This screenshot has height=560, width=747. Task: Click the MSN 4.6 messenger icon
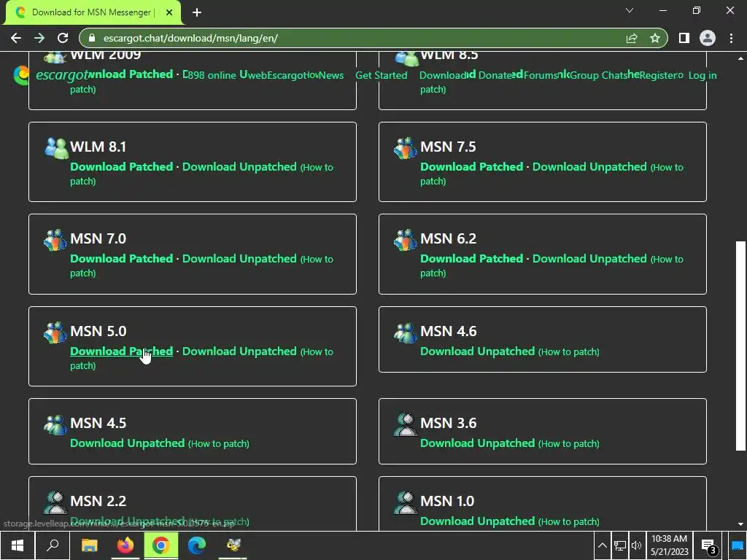pyautogui.click(x=406, y=332)
